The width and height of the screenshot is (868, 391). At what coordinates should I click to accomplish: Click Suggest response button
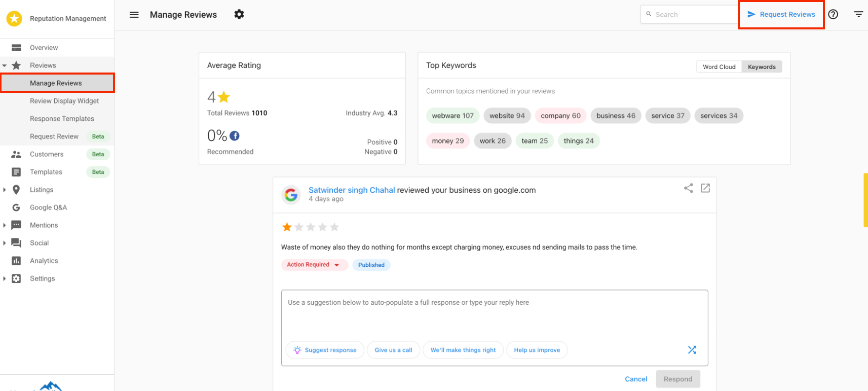[x=325, y=350]
